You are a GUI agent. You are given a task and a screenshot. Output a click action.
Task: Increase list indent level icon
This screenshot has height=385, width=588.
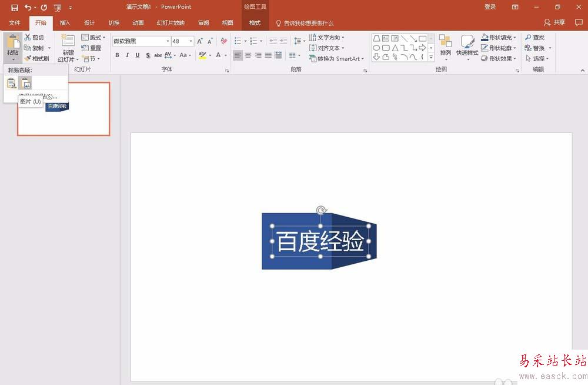pyautogui.click(x=283, y=41)
